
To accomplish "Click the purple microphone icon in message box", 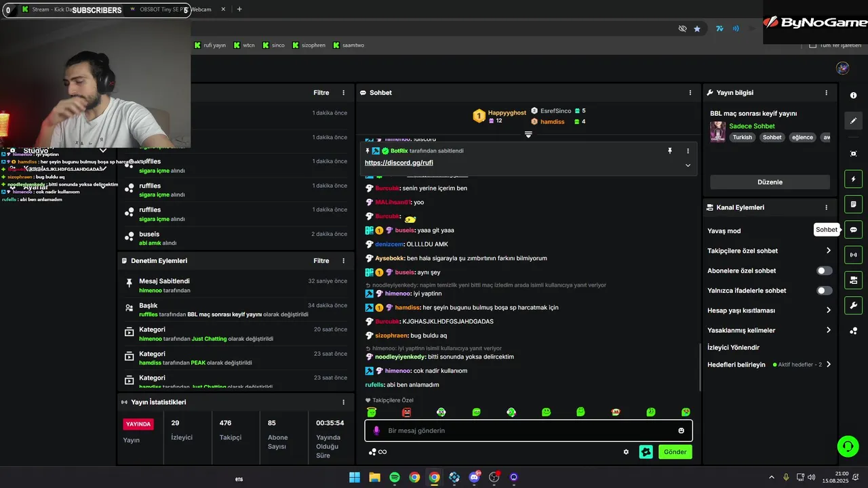I will pyautogui.click(x=377, y=430).
